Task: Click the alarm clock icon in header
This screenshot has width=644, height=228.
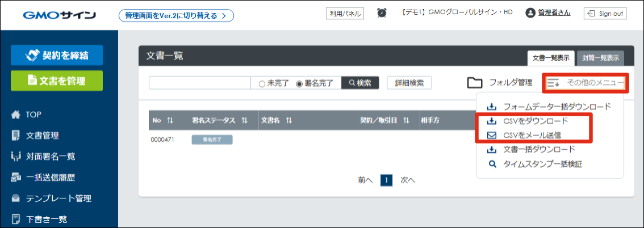Action: pos(382,13)
